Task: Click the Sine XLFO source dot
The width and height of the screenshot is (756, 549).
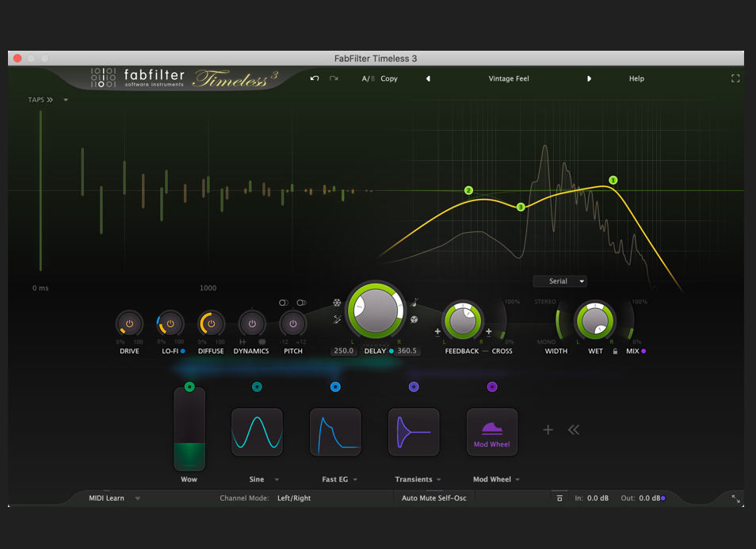Action: click(257, 387)
